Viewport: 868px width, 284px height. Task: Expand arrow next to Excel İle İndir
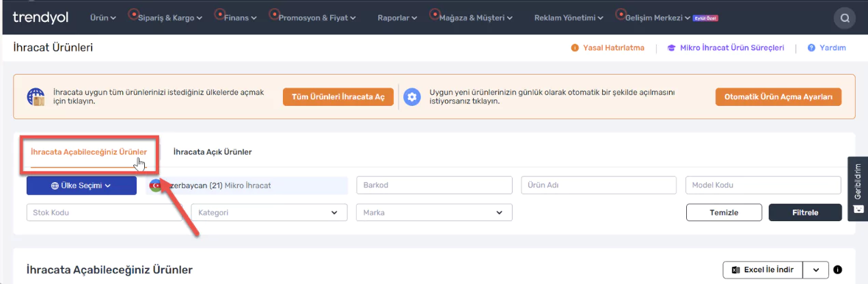816,270
